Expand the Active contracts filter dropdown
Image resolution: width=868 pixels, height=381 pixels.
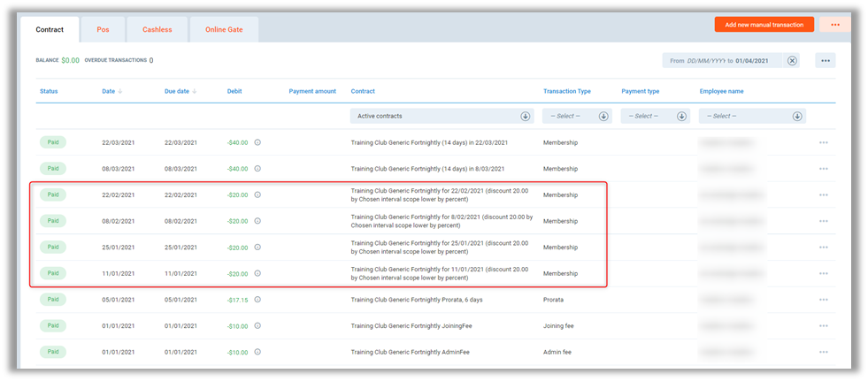(x=525, y=116)
